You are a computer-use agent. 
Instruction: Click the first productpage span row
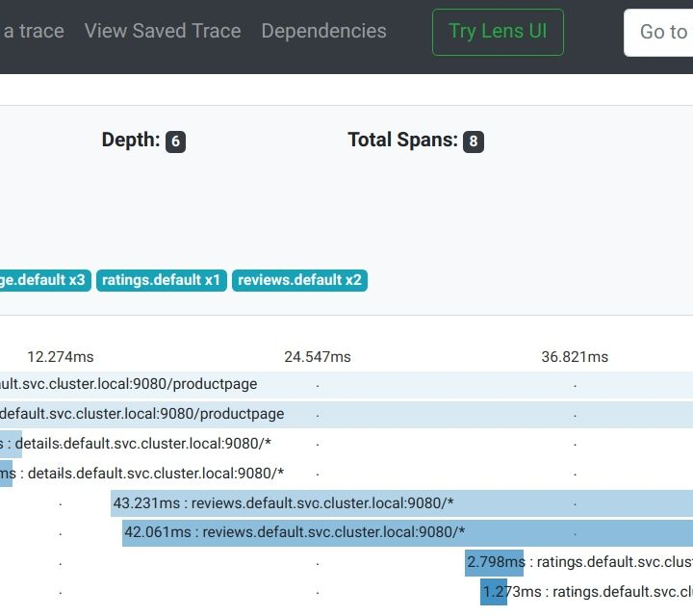[x=289, y=384]
